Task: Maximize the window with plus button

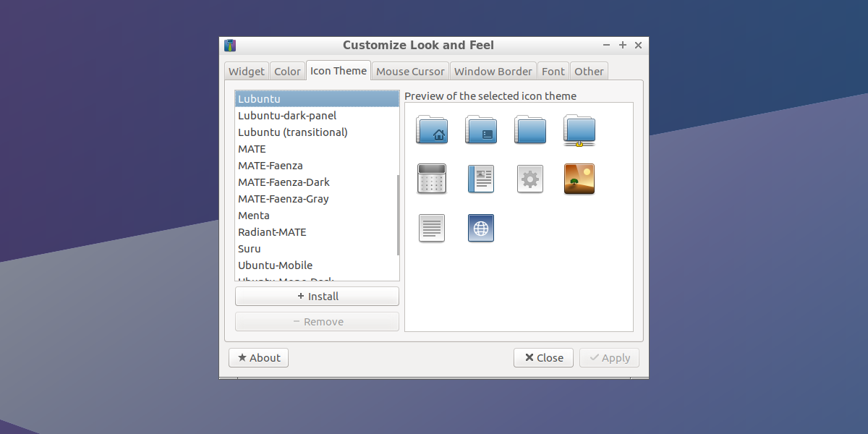Action: pyautogui.click(x=622, y=45)
